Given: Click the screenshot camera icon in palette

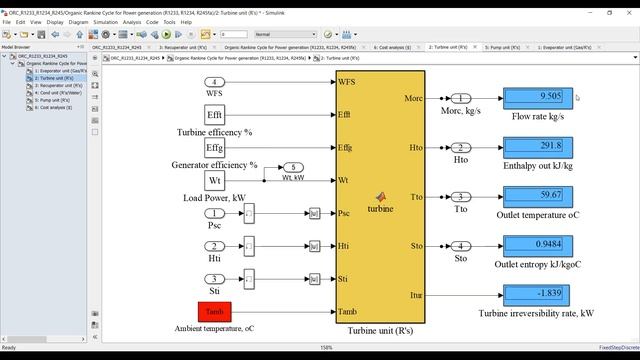Looking at the screenshot, I should click(95, 313).
